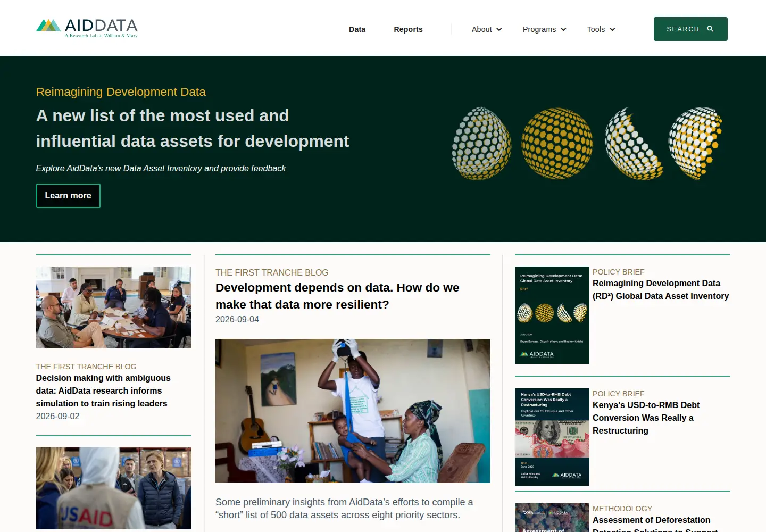The height and width of the screenshot is (532, 766).
Task: Open the roundtable meeting photo thumbnail
Action: pos(114,307)
